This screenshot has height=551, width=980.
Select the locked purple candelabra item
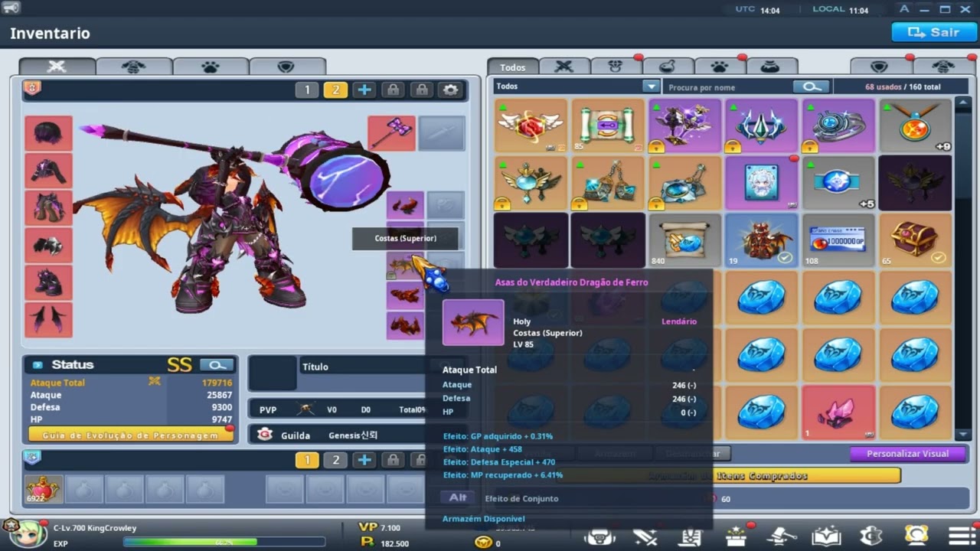pyautogui.click(x=685, y=126)
